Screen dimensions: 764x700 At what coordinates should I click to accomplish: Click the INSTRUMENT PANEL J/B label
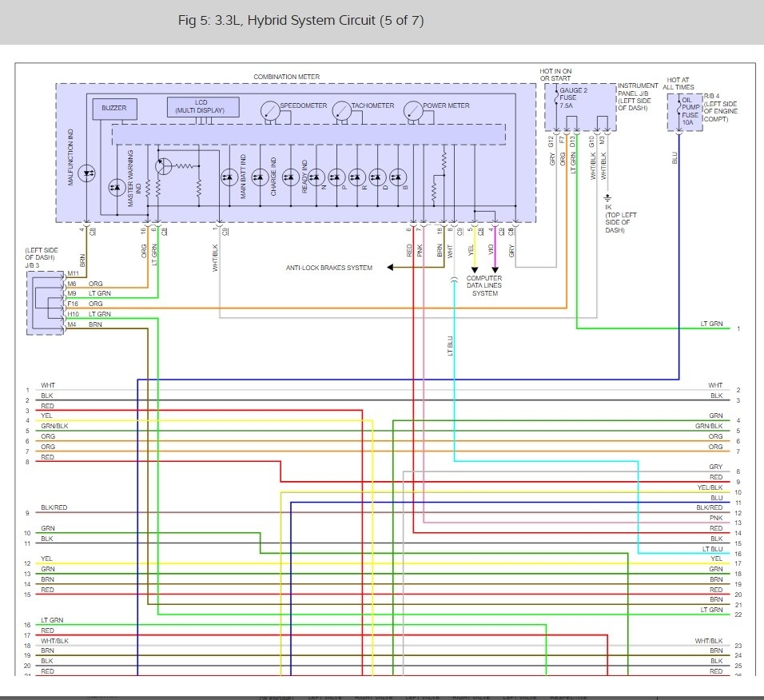coord(638,97)
